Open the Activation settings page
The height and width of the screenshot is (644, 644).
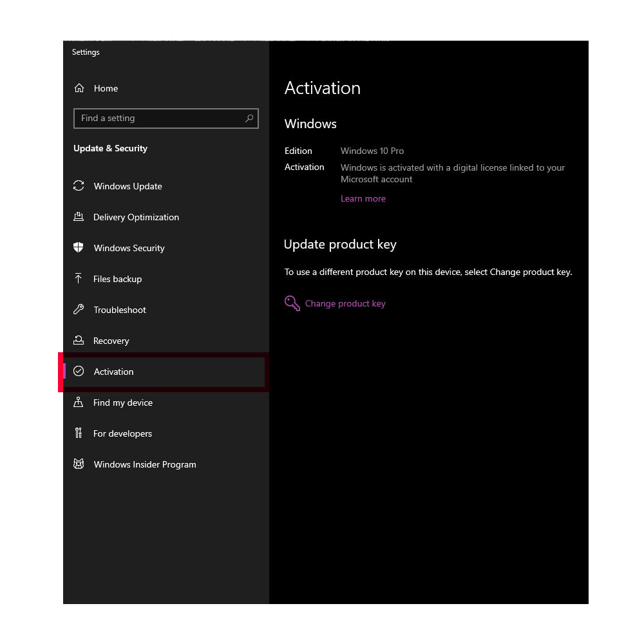coord(114,372)
